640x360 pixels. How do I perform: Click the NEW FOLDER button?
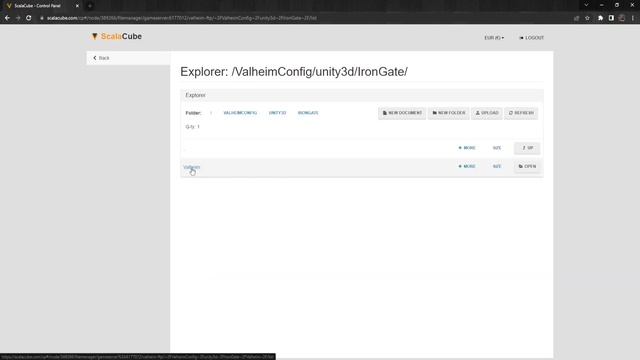coord(449,113)
